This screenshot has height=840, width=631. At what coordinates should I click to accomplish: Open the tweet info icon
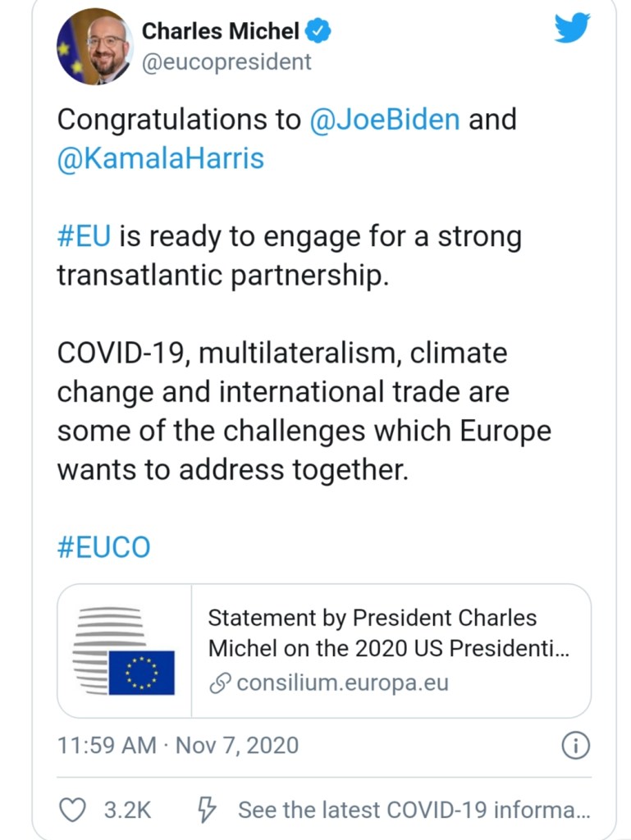point(575,745)
